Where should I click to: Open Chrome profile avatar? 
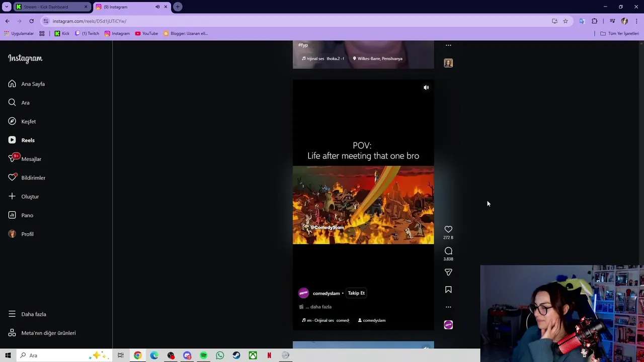(624, 21)
